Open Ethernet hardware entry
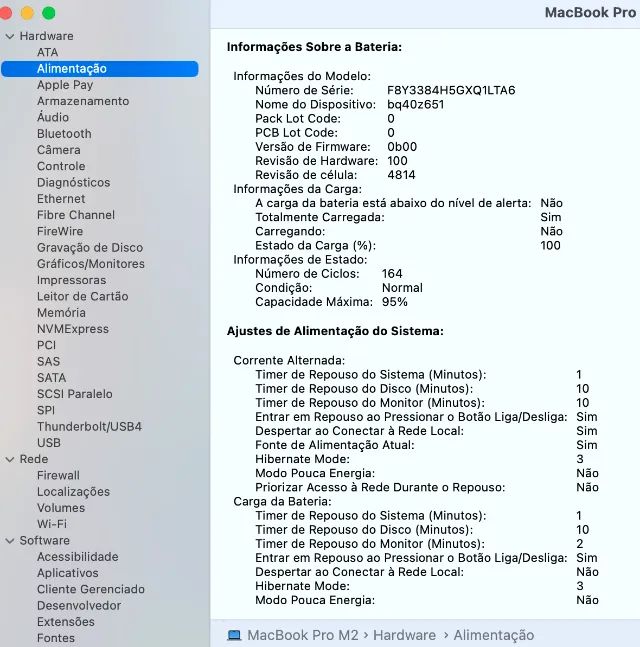Viewport: 640px width, 647px height. coord(61,199)
